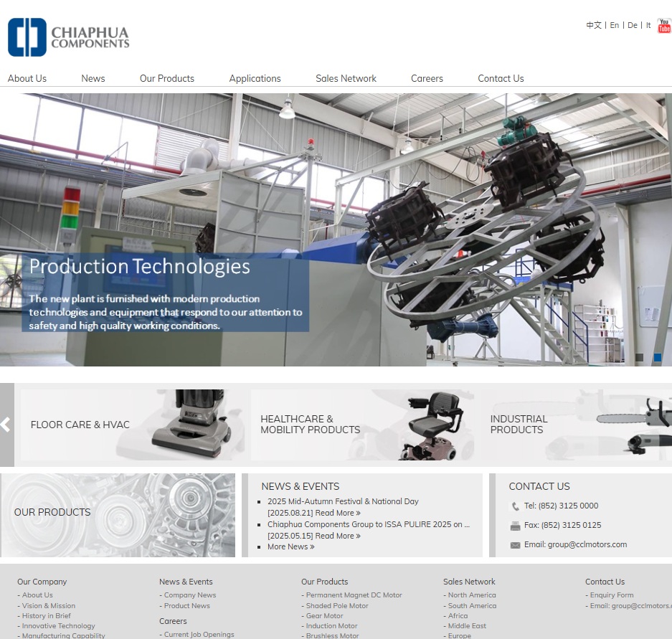Image resolution: width=672 pixels, height=639 pixels.
Task: Click the footer Sales Network heading
Action: click(x=469, y=582)
